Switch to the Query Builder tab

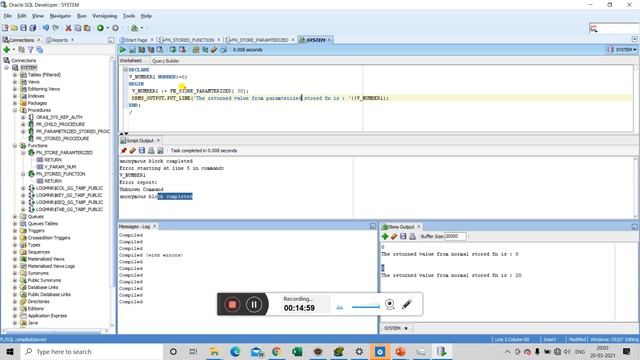[x=165, y=61]
